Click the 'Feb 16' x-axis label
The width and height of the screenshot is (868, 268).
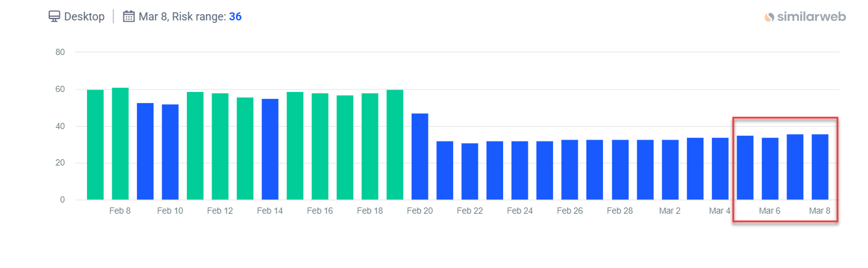[x=320, y=211]
